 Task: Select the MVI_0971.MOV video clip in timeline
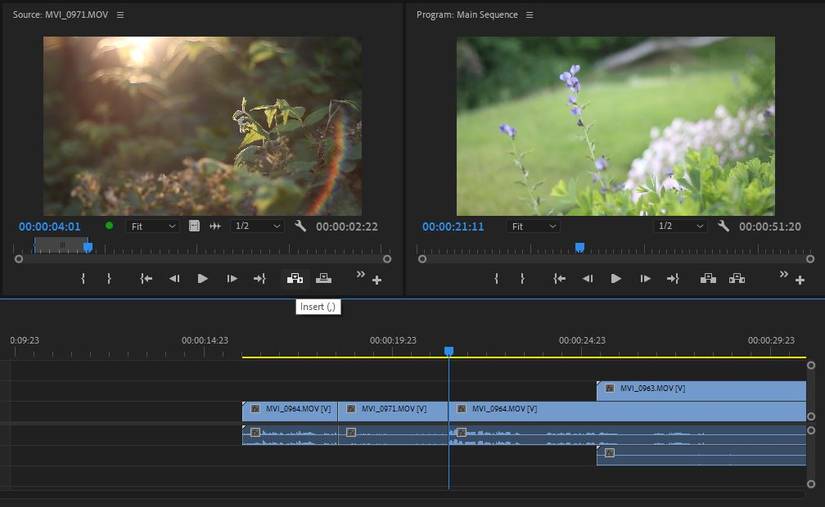coord(393,411)
